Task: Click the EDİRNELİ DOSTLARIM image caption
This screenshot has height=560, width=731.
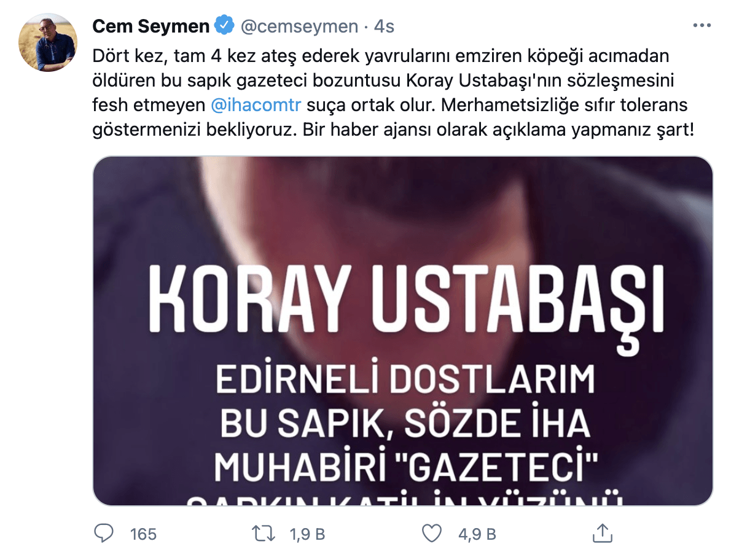Action: pos(405,378)
